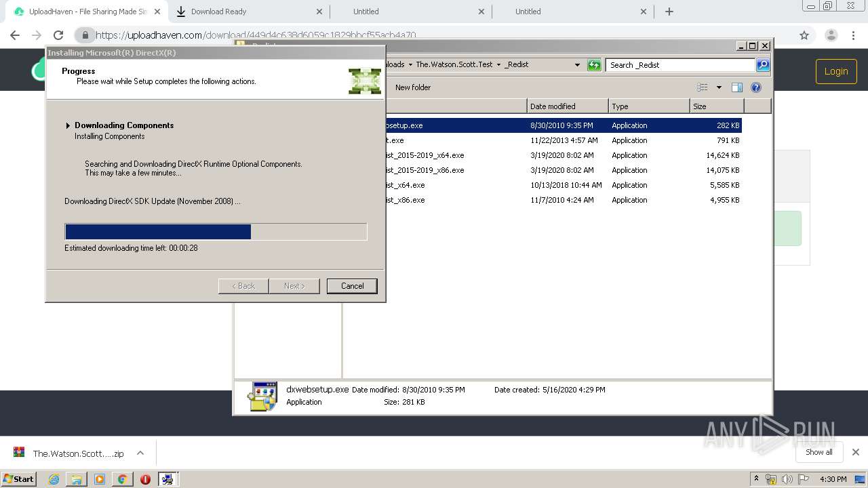The width and height of the screenshot is (868, 488).
Task: Focus the Search _Redist field
Action: coord(680,65)
